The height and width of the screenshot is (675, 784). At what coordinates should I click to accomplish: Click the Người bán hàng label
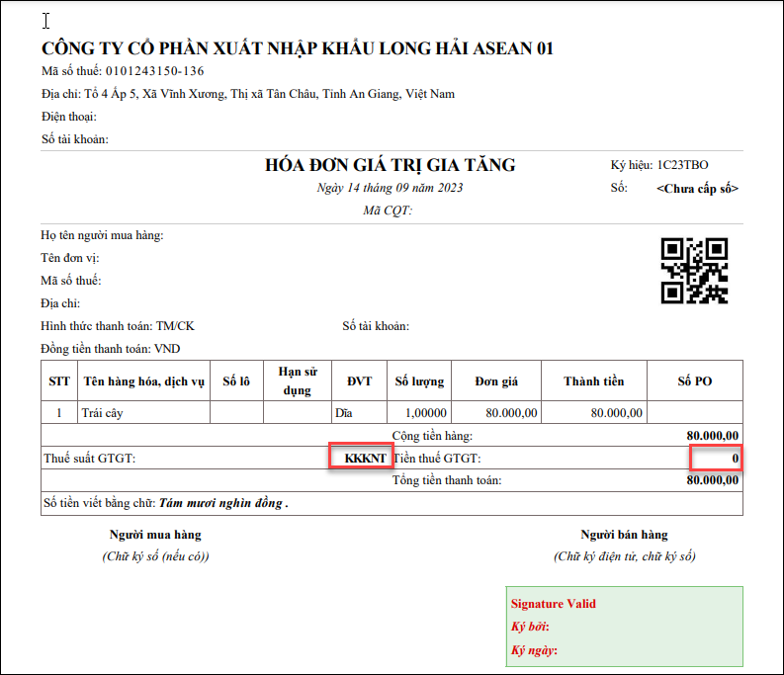624,535
